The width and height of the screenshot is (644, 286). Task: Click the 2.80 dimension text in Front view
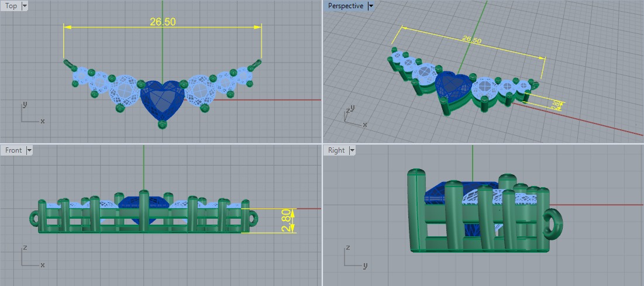pyautogui.click(x=287, y=221)
